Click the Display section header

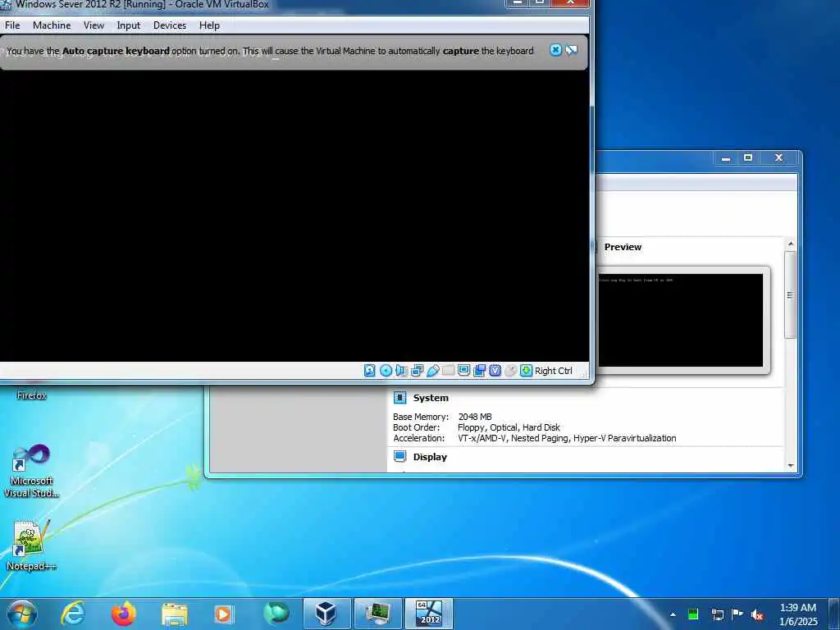[430, 457]
